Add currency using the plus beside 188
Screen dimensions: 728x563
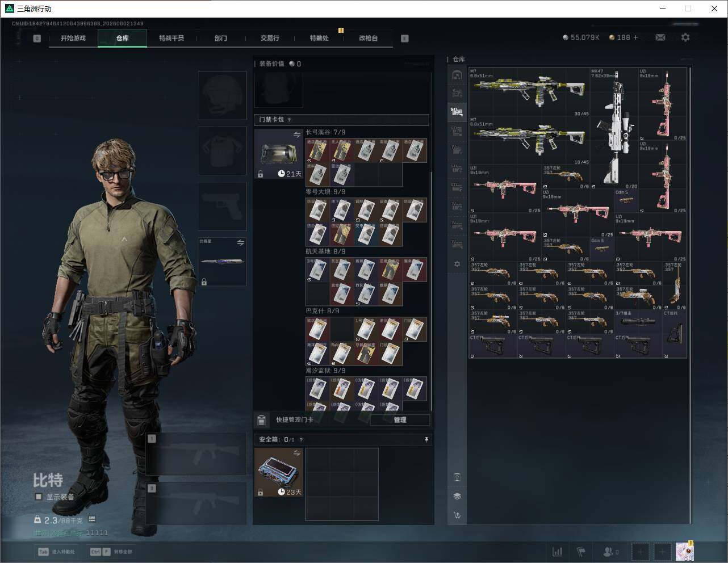click(x=635, y=37)
